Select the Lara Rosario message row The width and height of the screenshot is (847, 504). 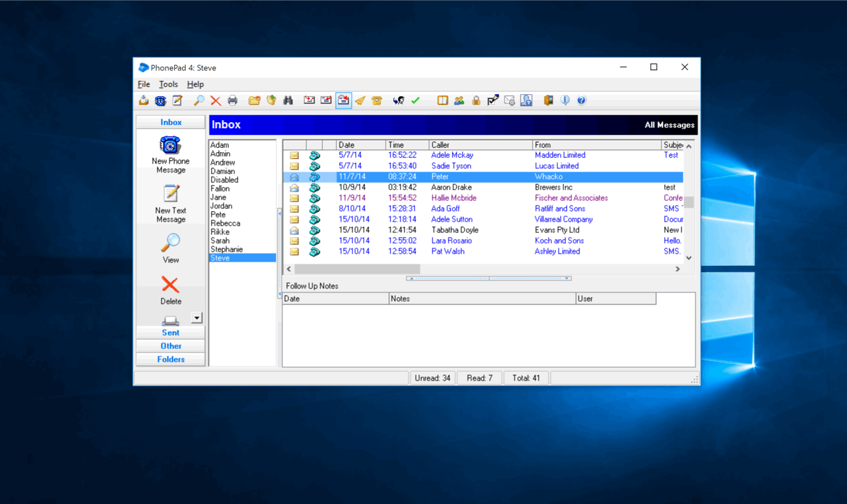(483, 241)
